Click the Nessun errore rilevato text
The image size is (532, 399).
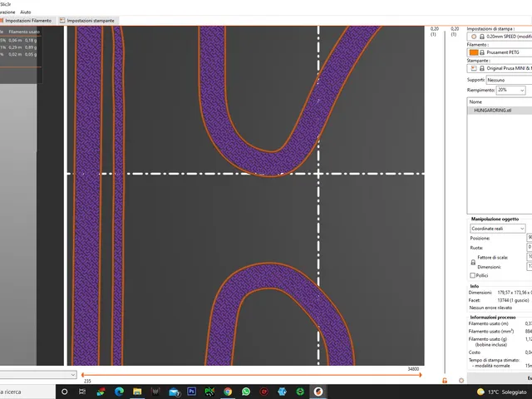tap(490, 308)
